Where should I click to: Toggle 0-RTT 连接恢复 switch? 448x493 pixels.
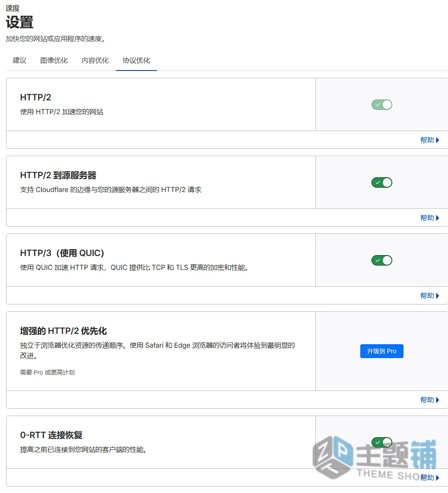(x=382, y=442)
